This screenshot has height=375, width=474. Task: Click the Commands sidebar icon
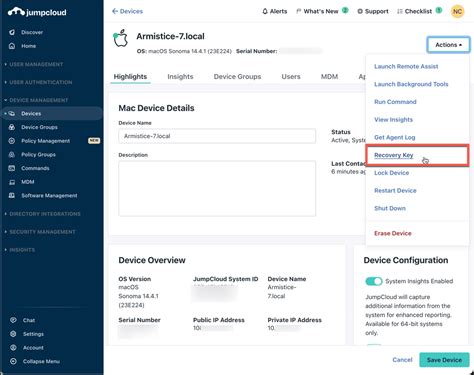click(x=12, y=168)
